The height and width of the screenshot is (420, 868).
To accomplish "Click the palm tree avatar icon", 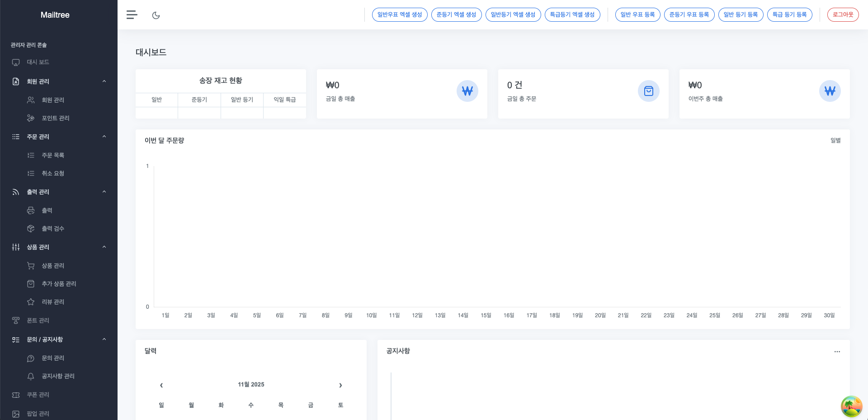I will 851,406.
